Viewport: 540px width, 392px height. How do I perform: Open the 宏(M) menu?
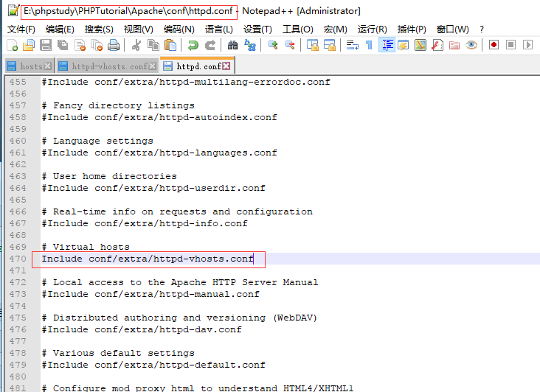coord(336,29)
